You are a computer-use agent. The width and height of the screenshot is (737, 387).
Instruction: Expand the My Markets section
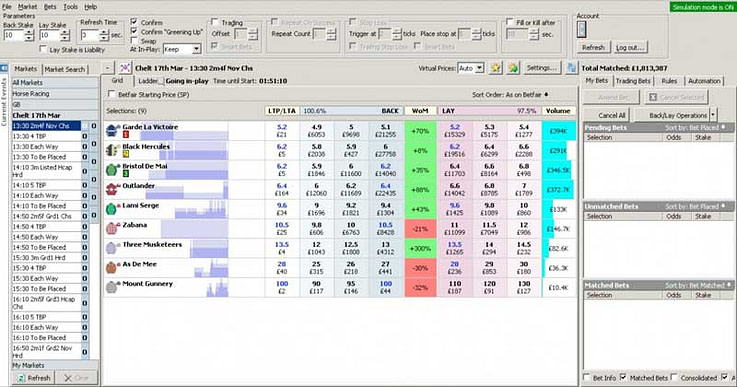(55, 365)
